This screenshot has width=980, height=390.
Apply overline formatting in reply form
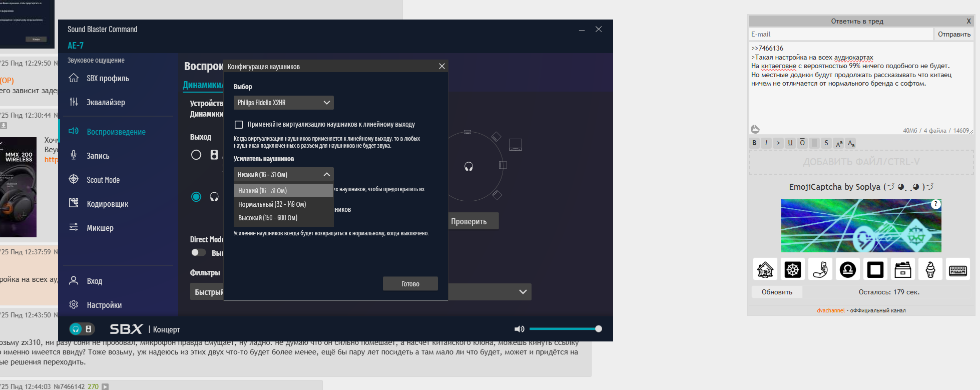(x=802, y=143)
